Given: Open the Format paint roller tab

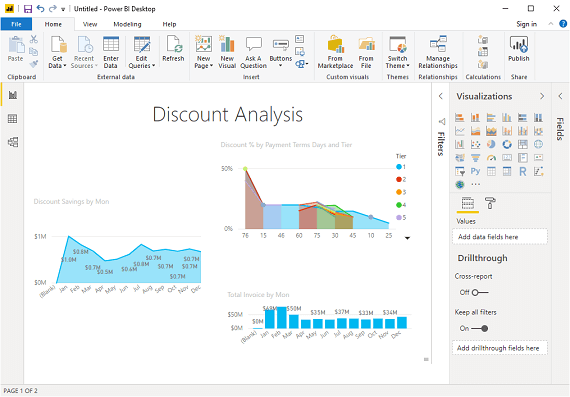Looking at the screenshot, I should pos(490,203).
